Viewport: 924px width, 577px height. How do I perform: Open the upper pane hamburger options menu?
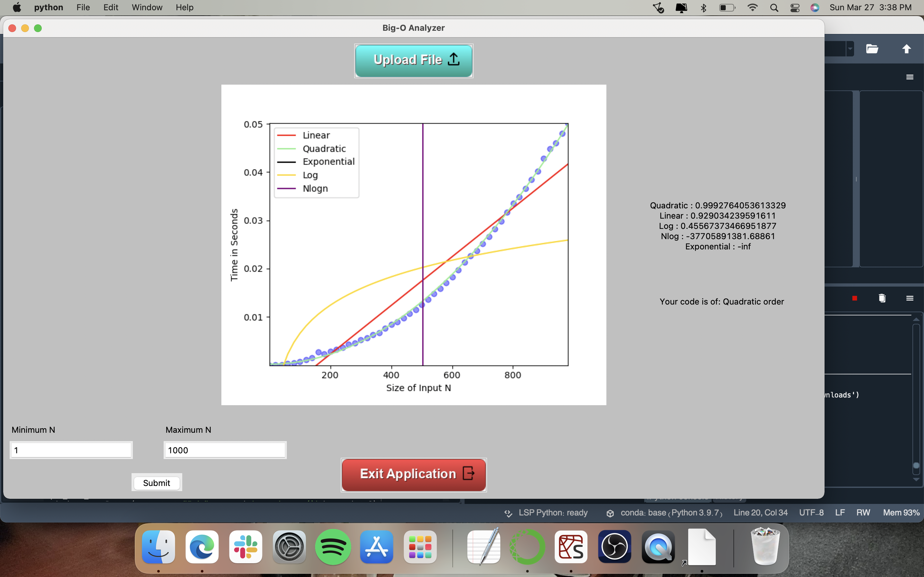(x=910, y=77)
